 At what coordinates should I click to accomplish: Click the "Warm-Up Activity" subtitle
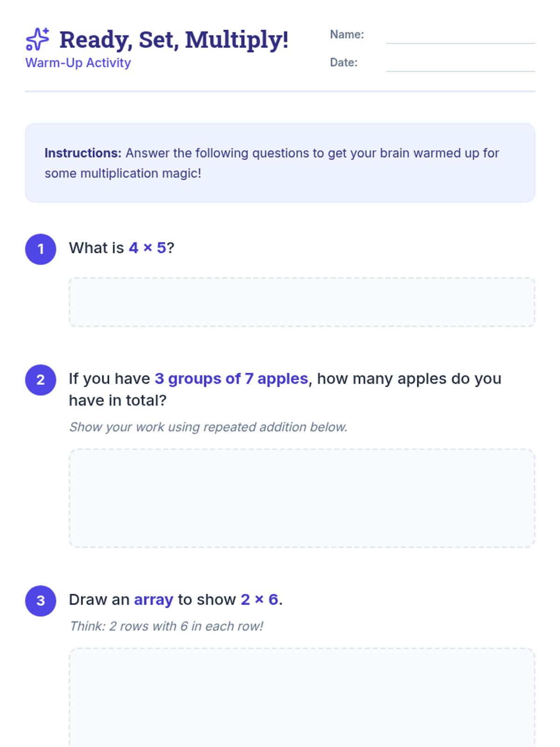point(78,63)
